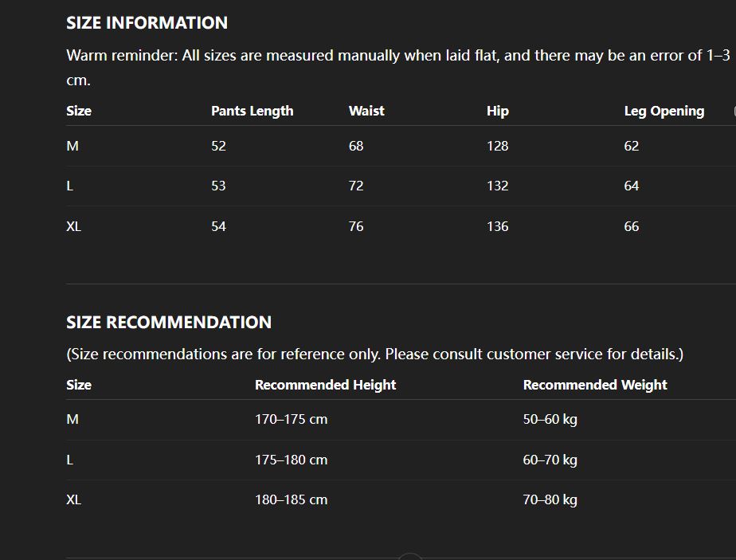Screen dimensions: 736x560
Task: Click the circular button at bottom center
Action: pos(409,557)
